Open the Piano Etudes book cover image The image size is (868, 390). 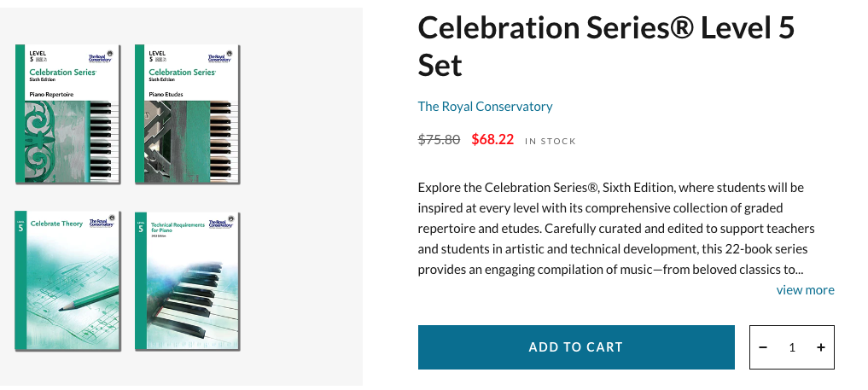click(x=188, y=115)
